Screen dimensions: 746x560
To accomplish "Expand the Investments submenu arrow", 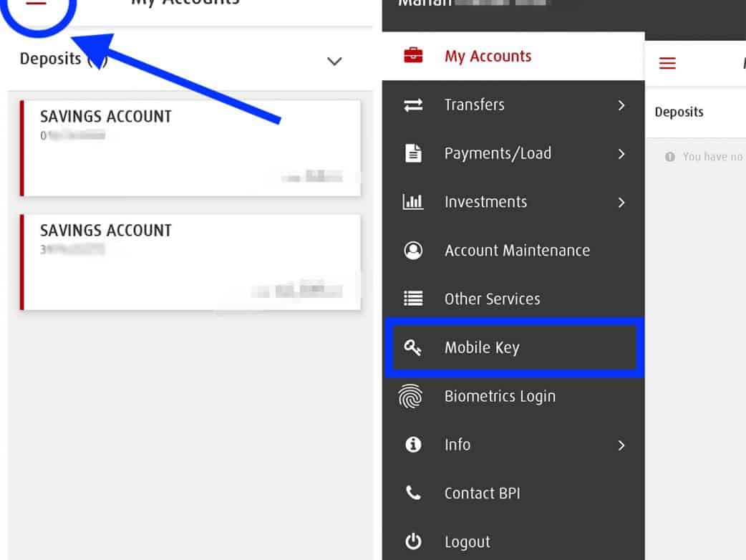I will (x=621, y=203).
